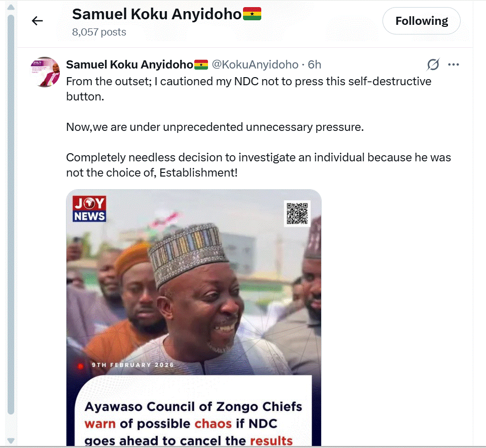Click the vertical scrollbar thumb
Image resolution: width=486 pixels, height=448 pixels.
10,213
